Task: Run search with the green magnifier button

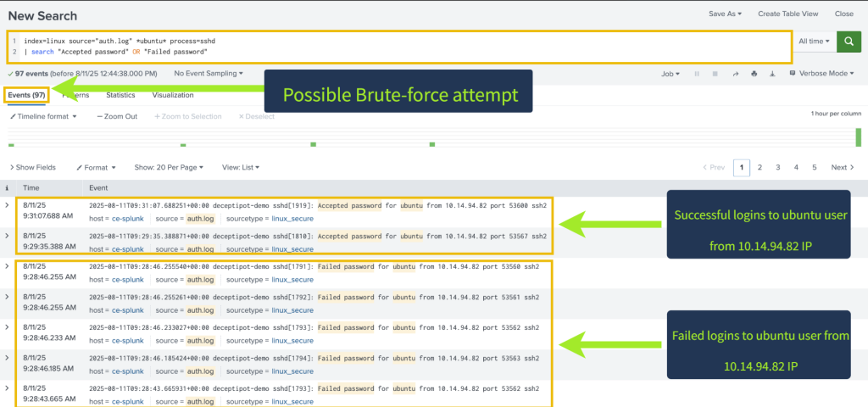Action: pos(849,42)
